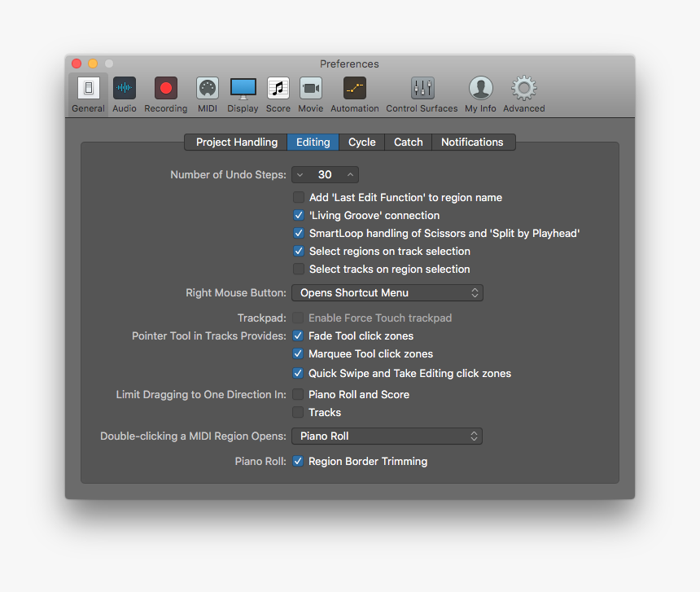
Task: Enable 'Add Last Edit Function to region name'
Action: pos(299,197)
